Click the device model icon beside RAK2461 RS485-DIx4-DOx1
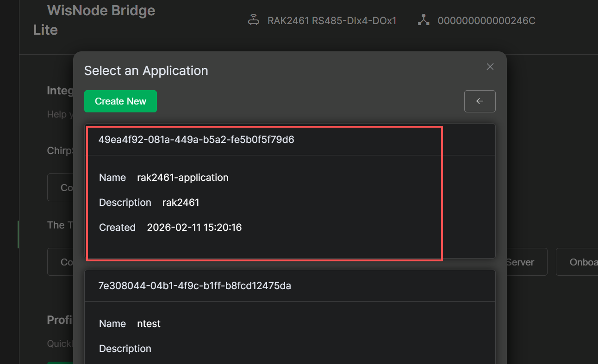 (254, 20)
